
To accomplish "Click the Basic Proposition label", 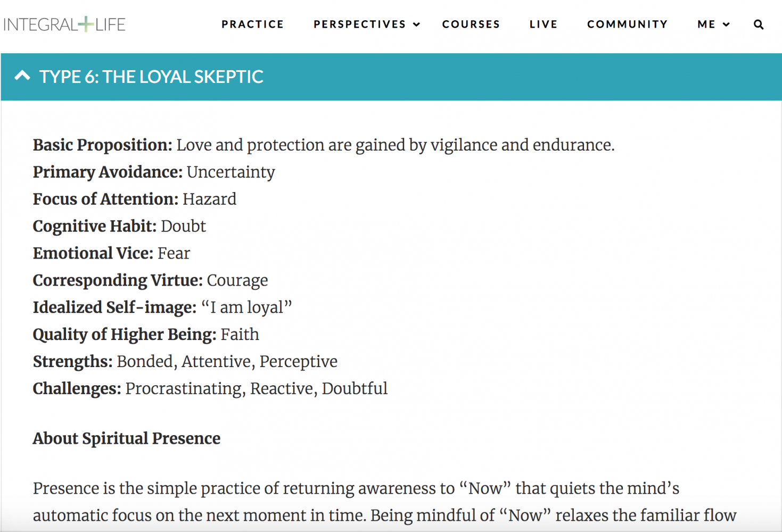I will click(x=103, y=145).
